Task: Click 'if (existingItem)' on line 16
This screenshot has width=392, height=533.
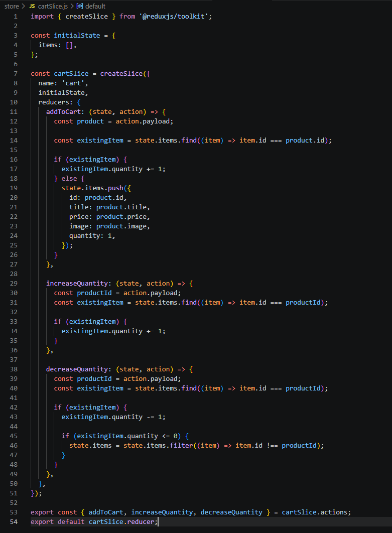Action: pos(86,159)
